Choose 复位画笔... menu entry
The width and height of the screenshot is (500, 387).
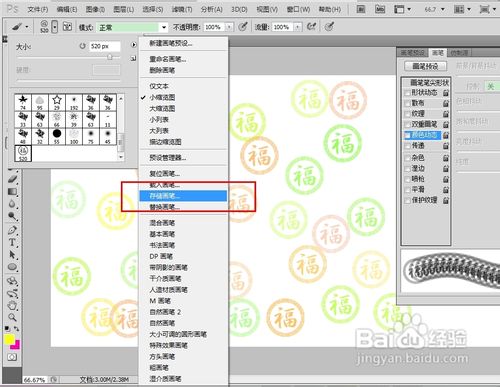(183, 174)
